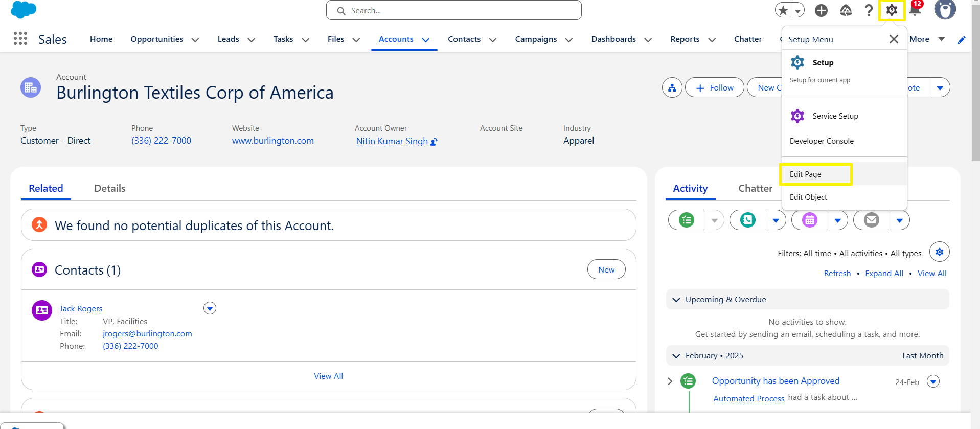Open the user profile avatar
The image size is (980, 429).
pyautogui.click(x=945, y=9)
